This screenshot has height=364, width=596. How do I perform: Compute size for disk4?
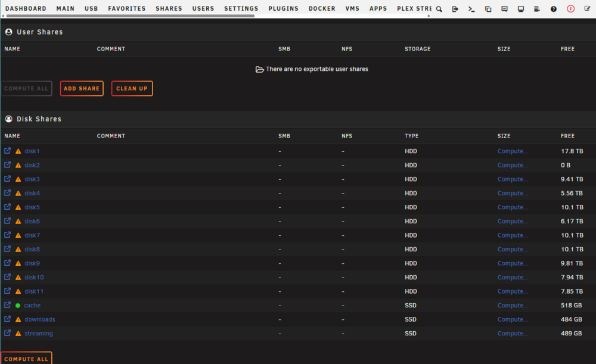[513, 194]
